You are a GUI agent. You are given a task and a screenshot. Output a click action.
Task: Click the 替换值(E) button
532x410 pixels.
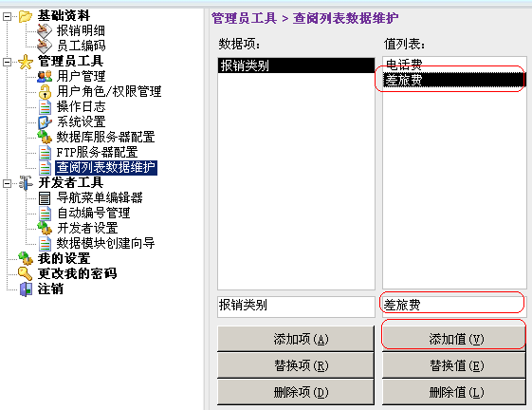454,365
